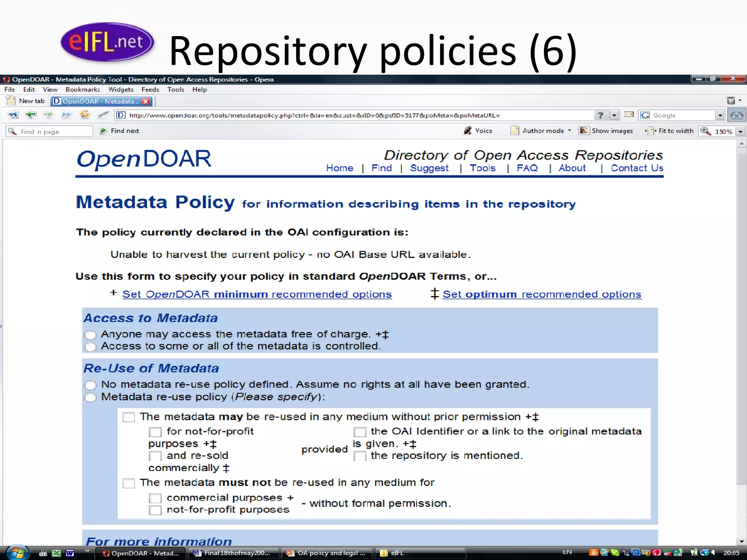Click the binoculars search button
This screenshot has height=560, width=747.
[x=736, y=116]
